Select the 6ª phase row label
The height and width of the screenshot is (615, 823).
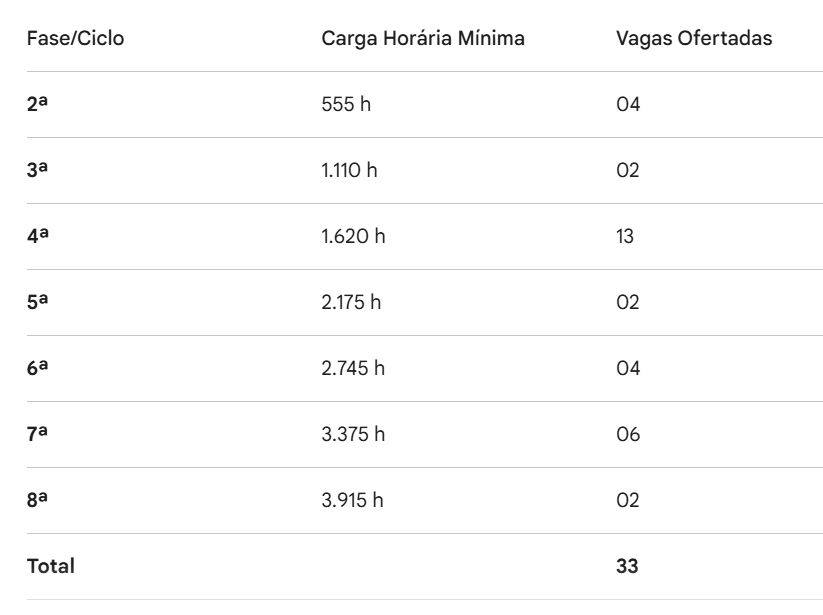click(x=38, y=368)
